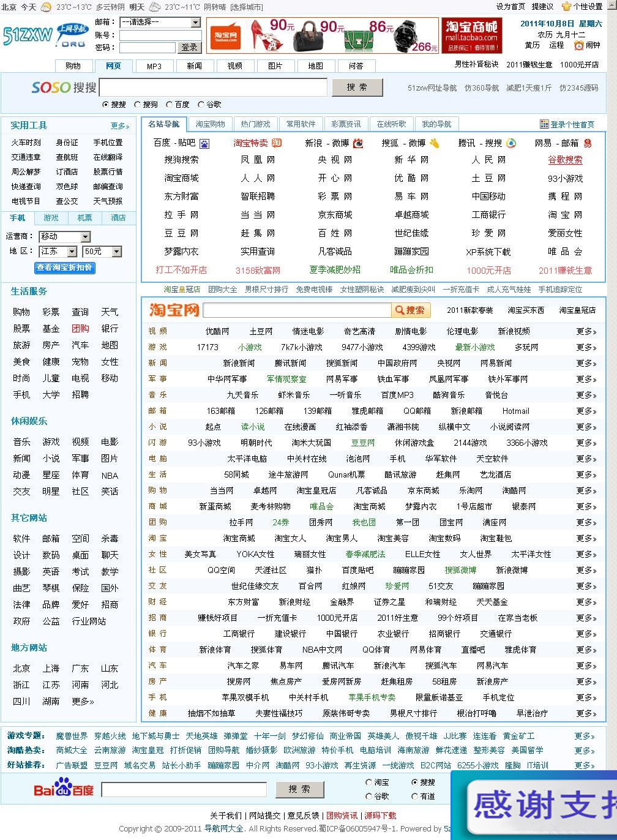
Task: Click the grid icon beside 登录个性首页
Action: click(x=544, y=124)
